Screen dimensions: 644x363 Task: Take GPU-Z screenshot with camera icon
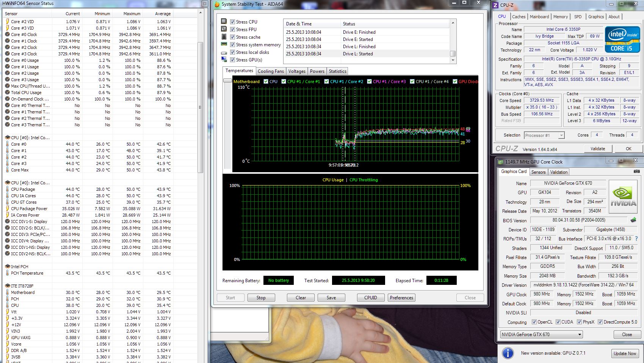[x=636, y=171]
